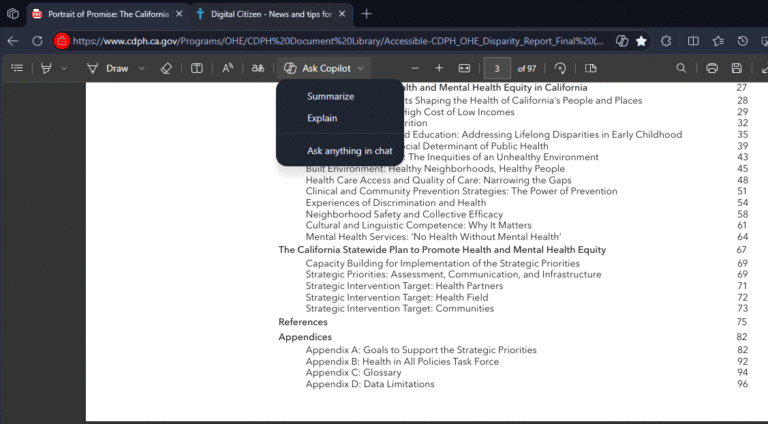Open Clinical and Community Prevention Strategies entry

[x=461, y=191]
